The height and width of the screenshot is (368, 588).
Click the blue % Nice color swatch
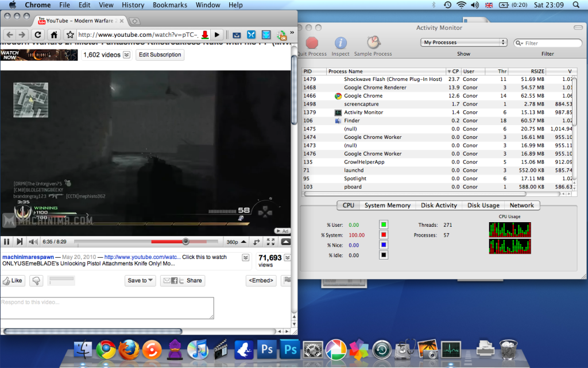383,245
